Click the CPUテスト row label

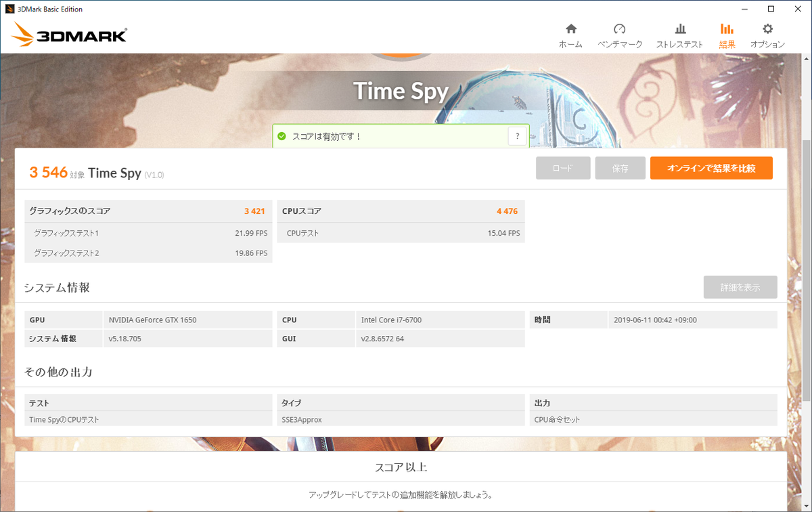point(302,234)
